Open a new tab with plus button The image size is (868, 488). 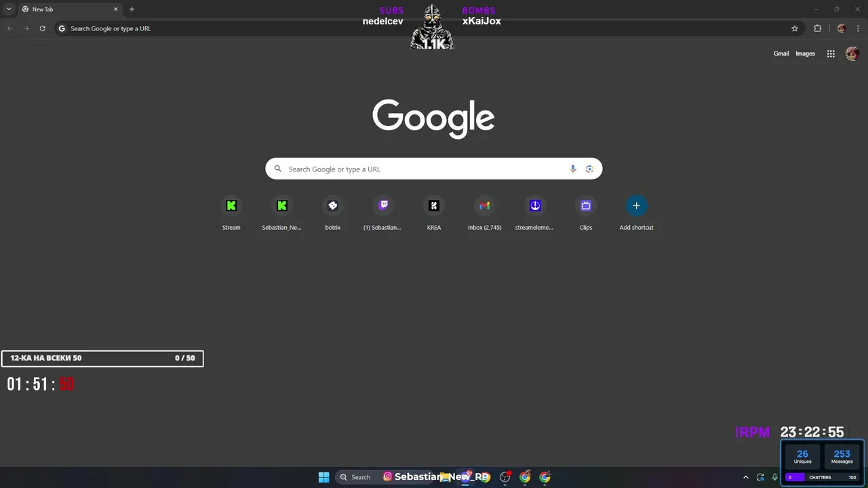(x=132, y=9)
